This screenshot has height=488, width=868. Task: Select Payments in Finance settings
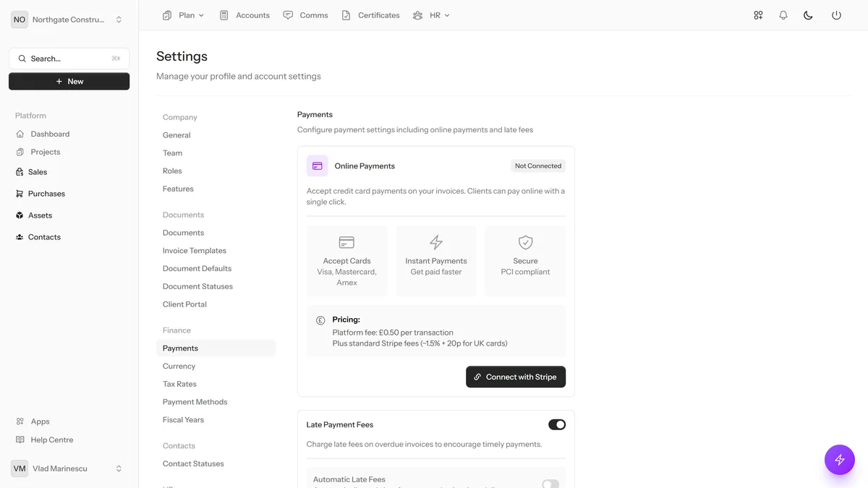coord(216,348)
